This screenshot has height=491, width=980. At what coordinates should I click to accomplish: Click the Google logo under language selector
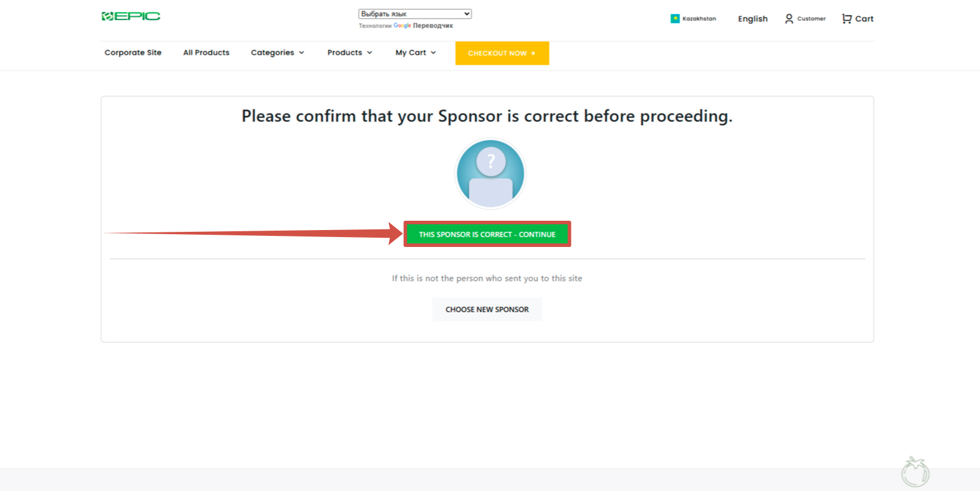click(402, 26)
